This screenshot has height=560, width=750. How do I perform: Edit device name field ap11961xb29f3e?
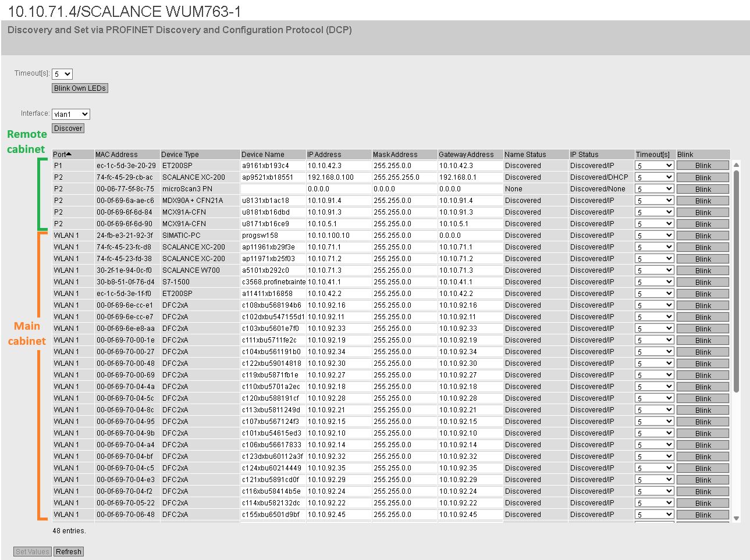273,247
